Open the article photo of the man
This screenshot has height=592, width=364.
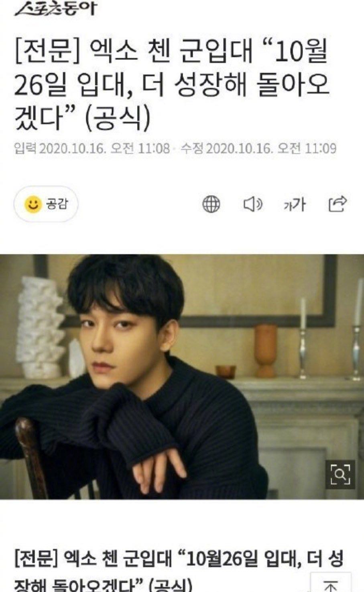pos(182,377)
